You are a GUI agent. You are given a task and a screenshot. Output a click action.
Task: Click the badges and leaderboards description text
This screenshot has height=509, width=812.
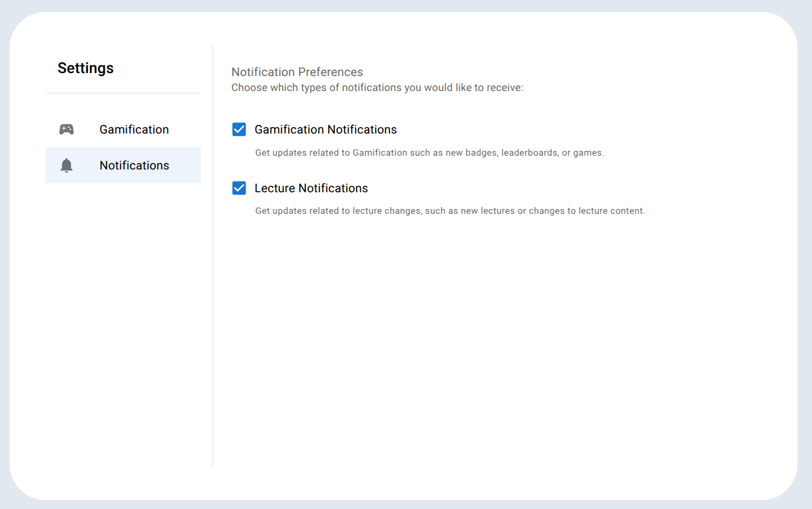430,153
